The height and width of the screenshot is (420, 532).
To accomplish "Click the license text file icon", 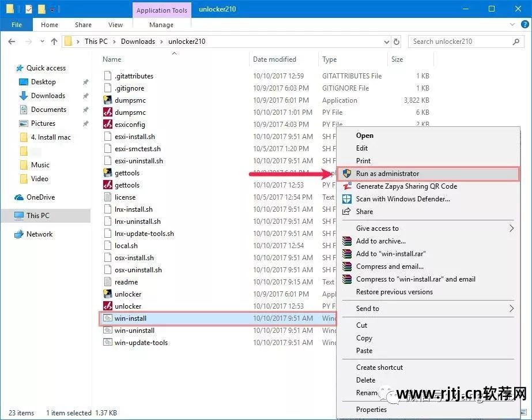I will tap(108, 197).
